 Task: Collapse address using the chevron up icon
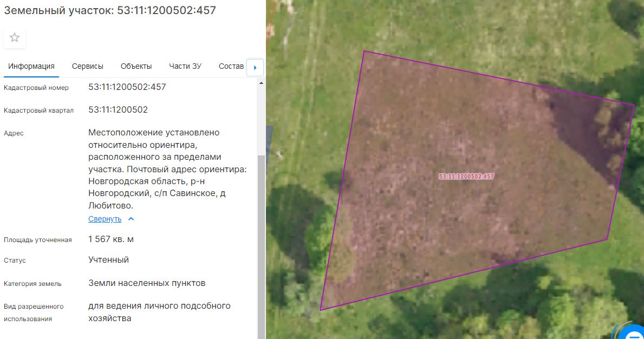[x=131, y=219]
